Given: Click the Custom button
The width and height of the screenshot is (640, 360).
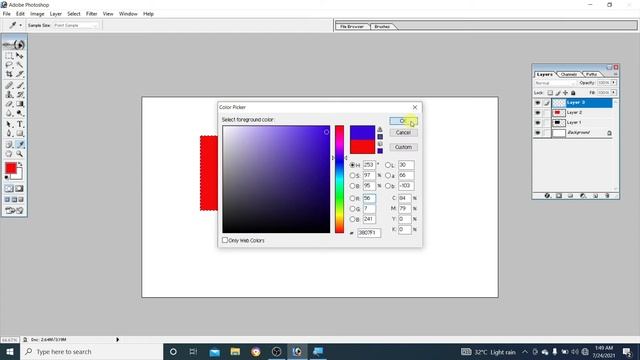Looking at the screenshot, I should click(403, 147).
